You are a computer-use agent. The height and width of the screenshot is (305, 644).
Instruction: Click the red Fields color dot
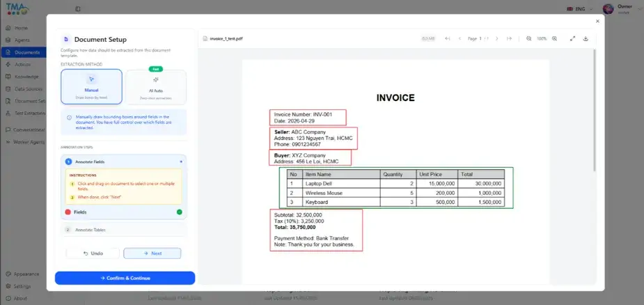[68, 212]
